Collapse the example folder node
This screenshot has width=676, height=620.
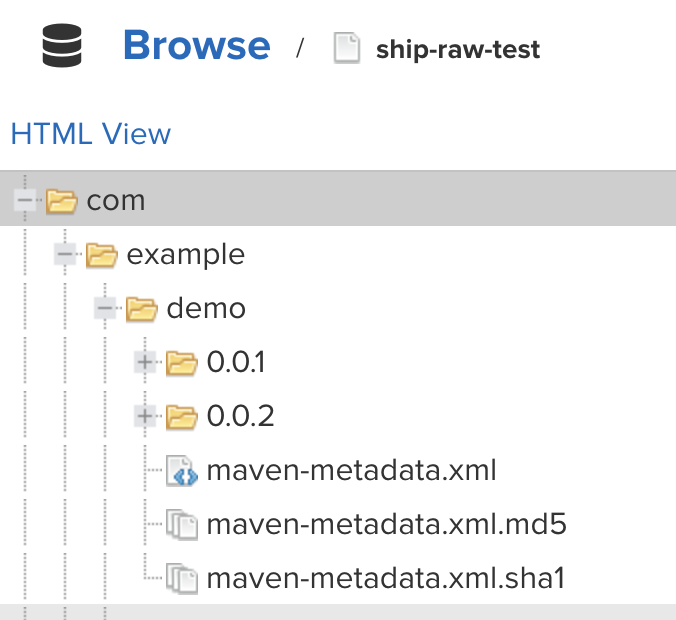[x=66, y=255]
